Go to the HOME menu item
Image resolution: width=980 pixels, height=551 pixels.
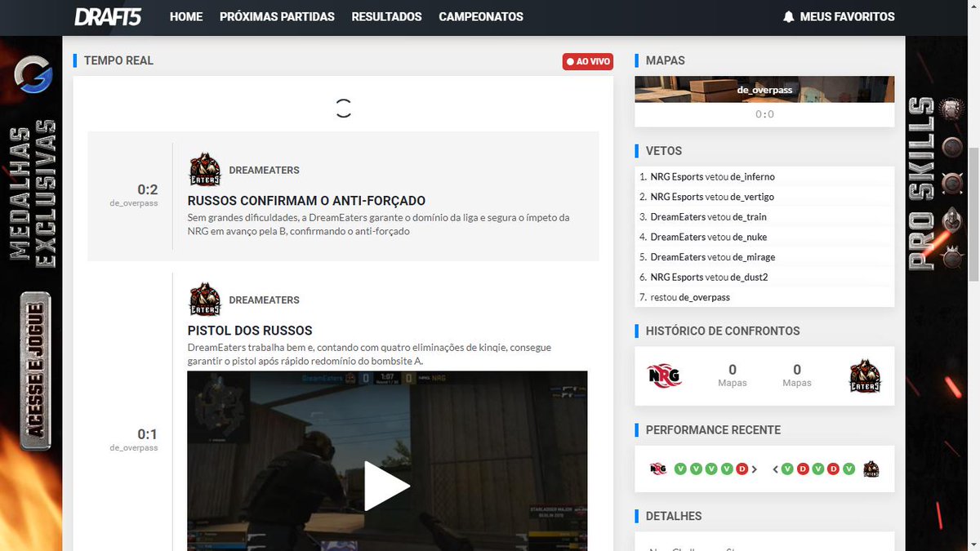coord(186,16)
